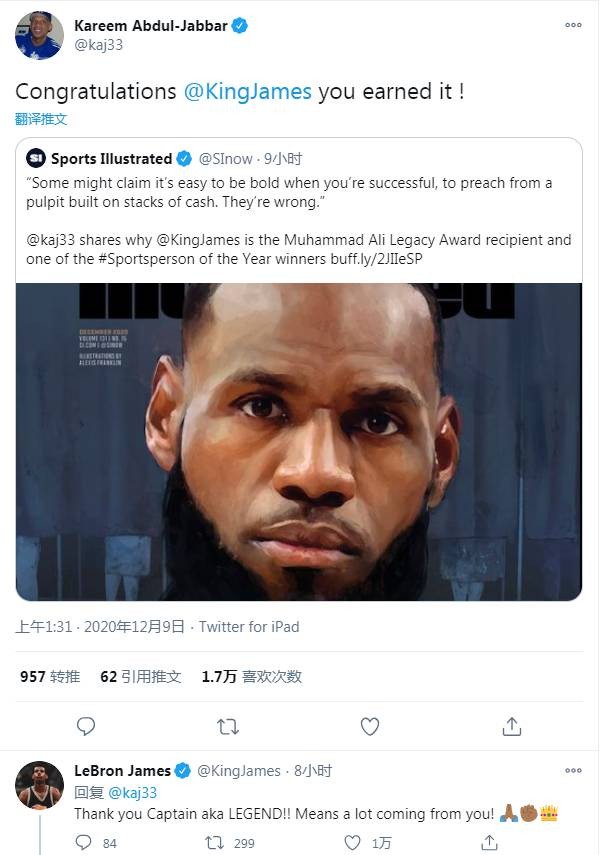Reply to Kareem Abdul-Jabbar's main tweet
This screenshot has width=601, height=855.
coord(86,726)
